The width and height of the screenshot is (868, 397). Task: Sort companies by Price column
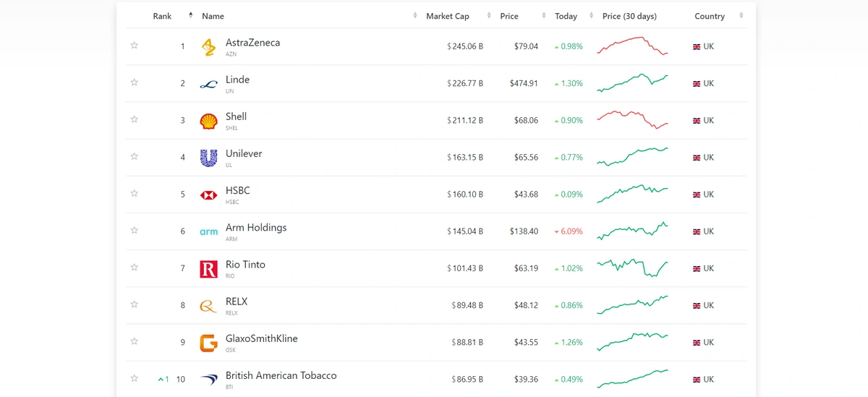[509, 16]
